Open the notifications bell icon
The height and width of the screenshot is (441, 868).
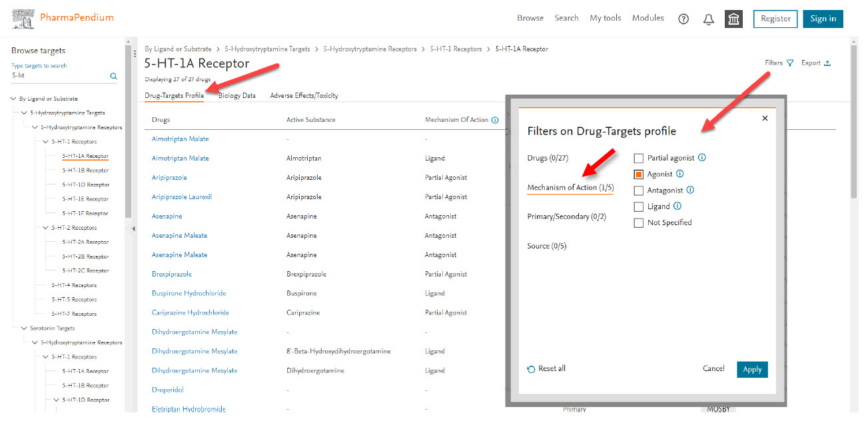(708, 19)
